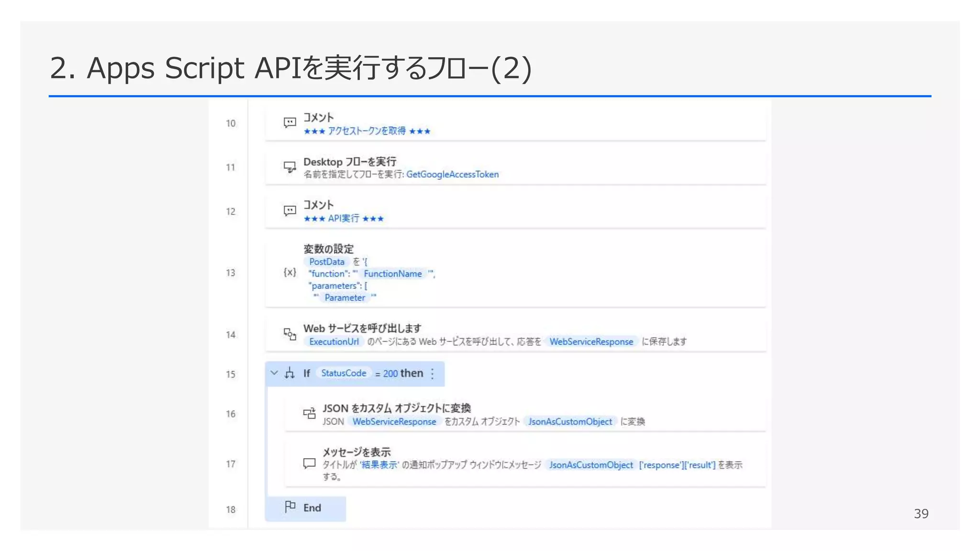
Task: Click line number 13 in the gutter
Action: 231,273
